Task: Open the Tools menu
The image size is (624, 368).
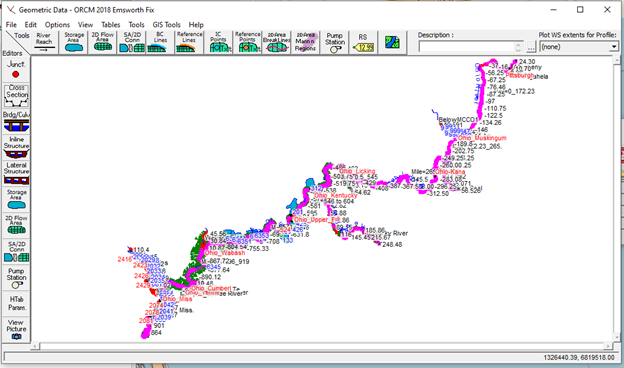Action: (x=136, y=25)
